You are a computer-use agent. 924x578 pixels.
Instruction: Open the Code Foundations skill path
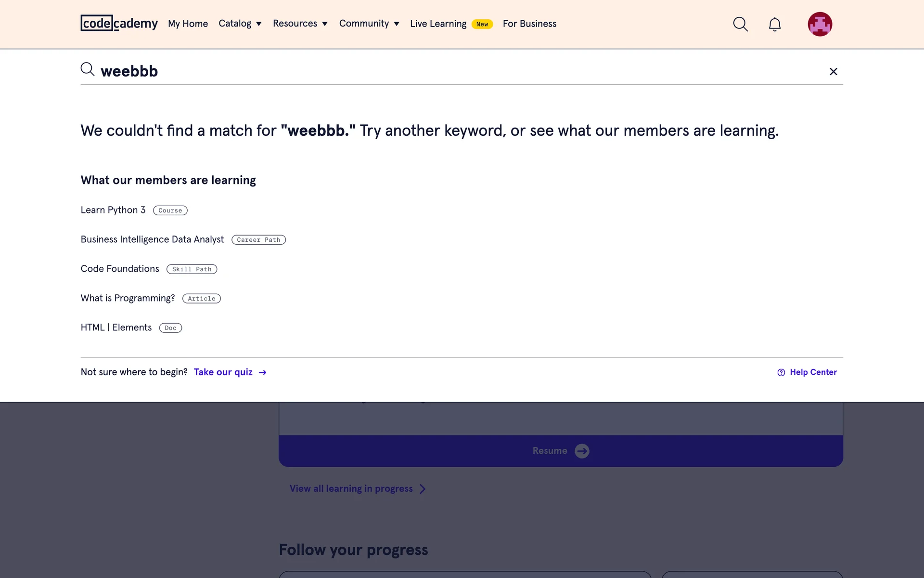pos(120,269)
